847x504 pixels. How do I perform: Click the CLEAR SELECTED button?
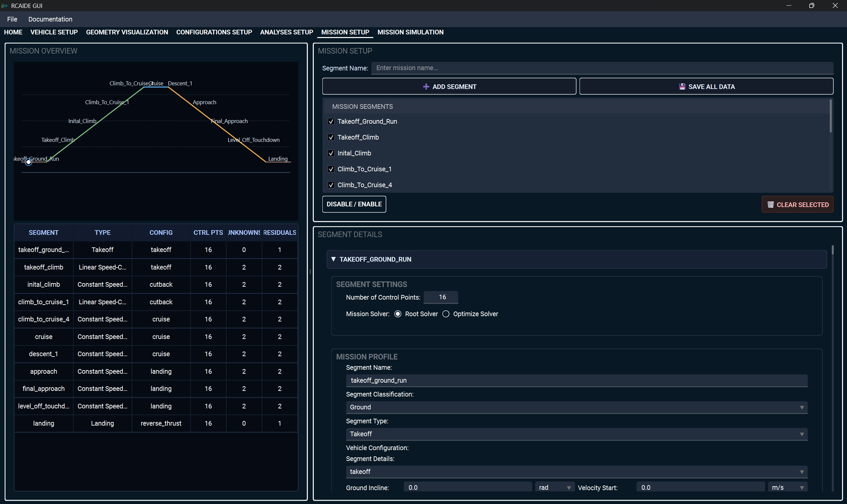pyautogui.click(x=797, y=204)
